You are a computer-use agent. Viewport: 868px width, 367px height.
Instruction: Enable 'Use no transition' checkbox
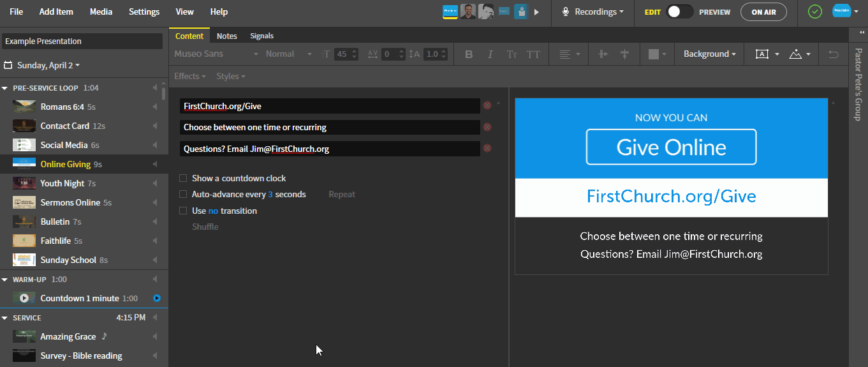coord(183,211)
